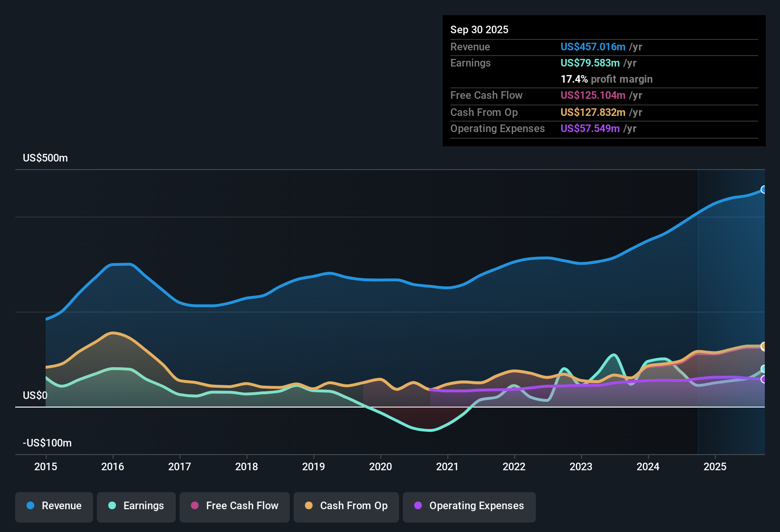Click the purple Operating Expenses legend dot
Image resolution: width=780 pixels, height=532 pixels.
418,506
